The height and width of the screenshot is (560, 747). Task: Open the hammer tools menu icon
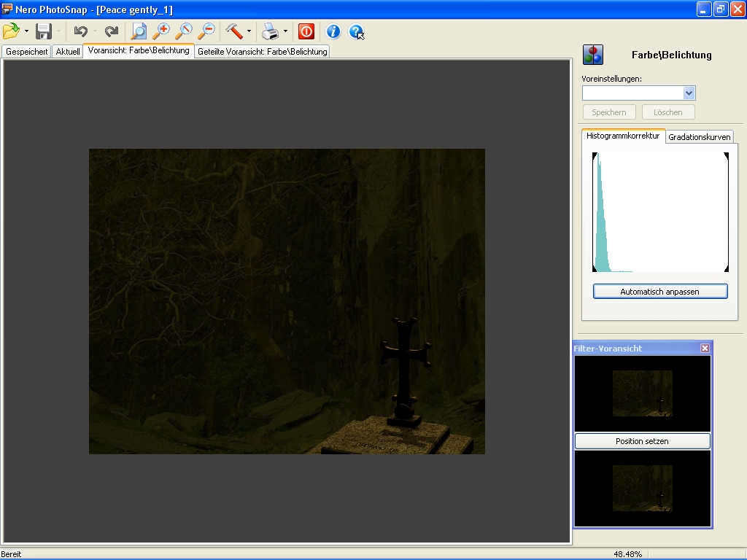click(234, 31)
